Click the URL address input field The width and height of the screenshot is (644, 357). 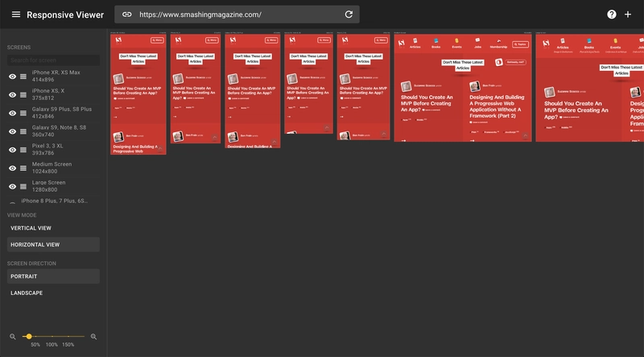237,15
